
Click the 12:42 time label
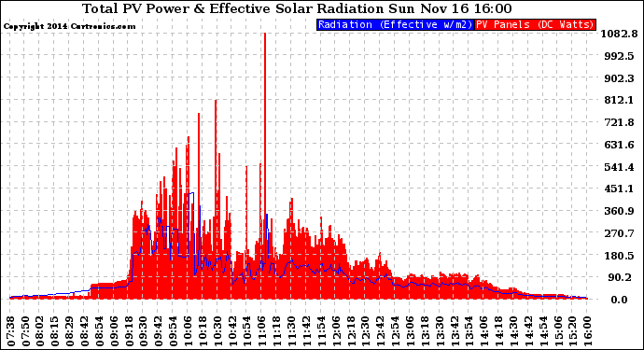tap(381, 331)
